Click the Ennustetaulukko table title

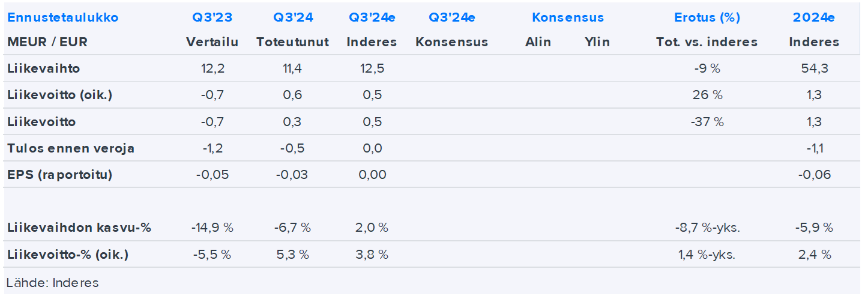tap(62, 17)
